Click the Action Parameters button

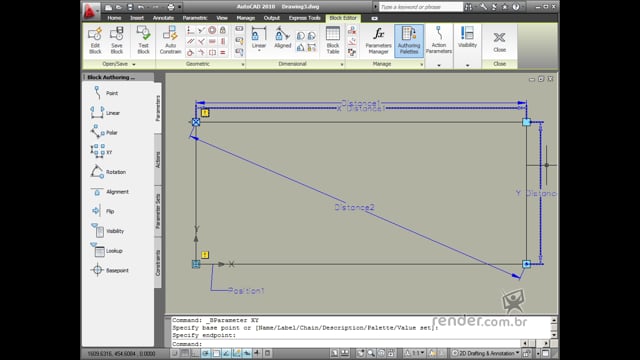point(439,40)
